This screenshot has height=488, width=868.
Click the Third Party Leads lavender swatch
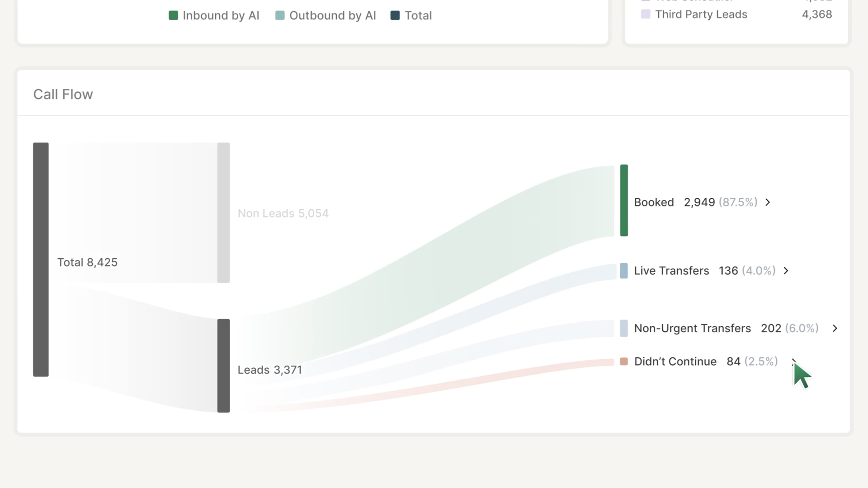646,14
